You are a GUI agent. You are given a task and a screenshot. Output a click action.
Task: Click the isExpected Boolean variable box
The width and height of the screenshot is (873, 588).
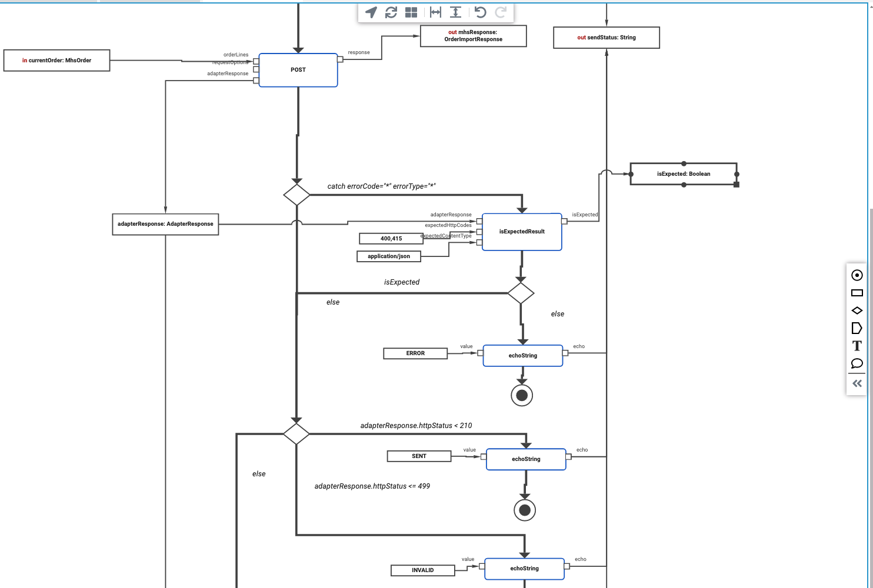(684, 173)
